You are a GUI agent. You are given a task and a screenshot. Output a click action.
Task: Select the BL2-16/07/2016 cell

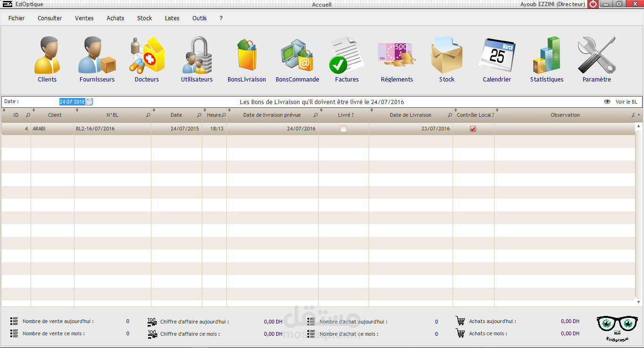[113, 129]
